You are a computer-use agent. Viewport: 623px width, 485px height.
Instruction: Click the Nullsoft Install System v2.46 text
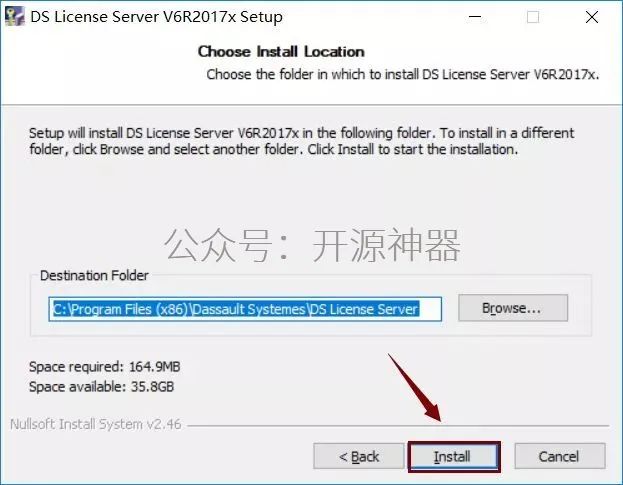pyautogui.click(x=96, y=424)
